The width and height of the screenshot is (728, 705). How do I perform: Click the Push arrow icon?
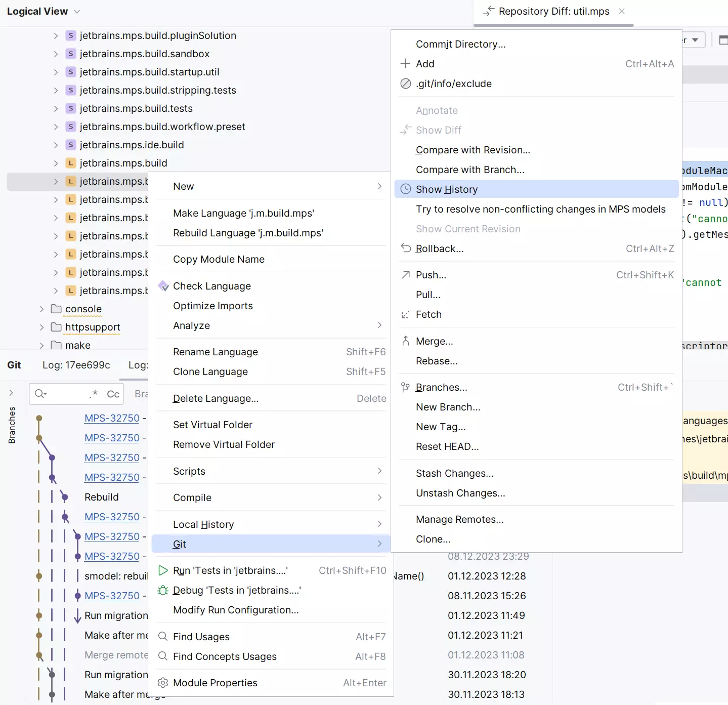406,275
